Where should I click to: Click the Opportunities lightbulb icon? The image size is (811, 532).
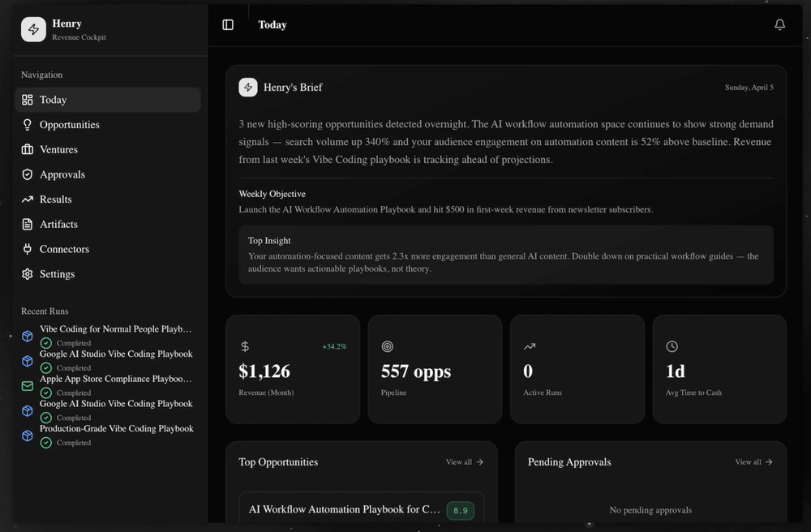tap(28, 125)
